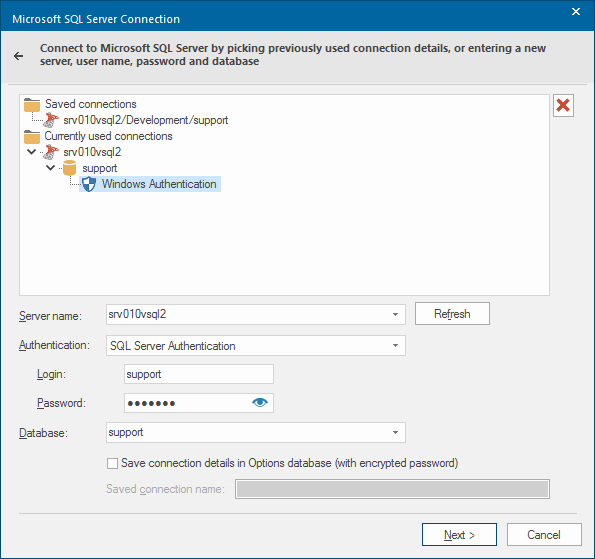Click the server icon next to srv010vsql2 node
The height and width of the screenshot is (559, 595).
[x=50, y=152]
